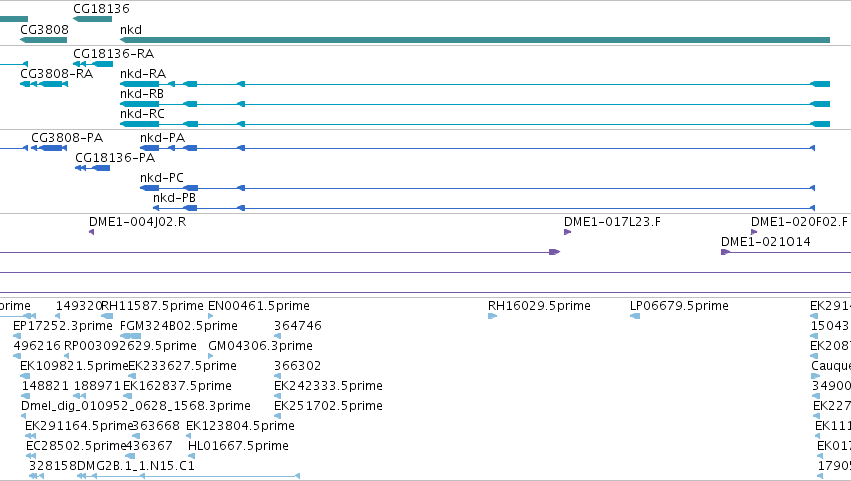This screenshot has width=851, height=481.
Task: Click the 328158 EST label
Action: 53,466
